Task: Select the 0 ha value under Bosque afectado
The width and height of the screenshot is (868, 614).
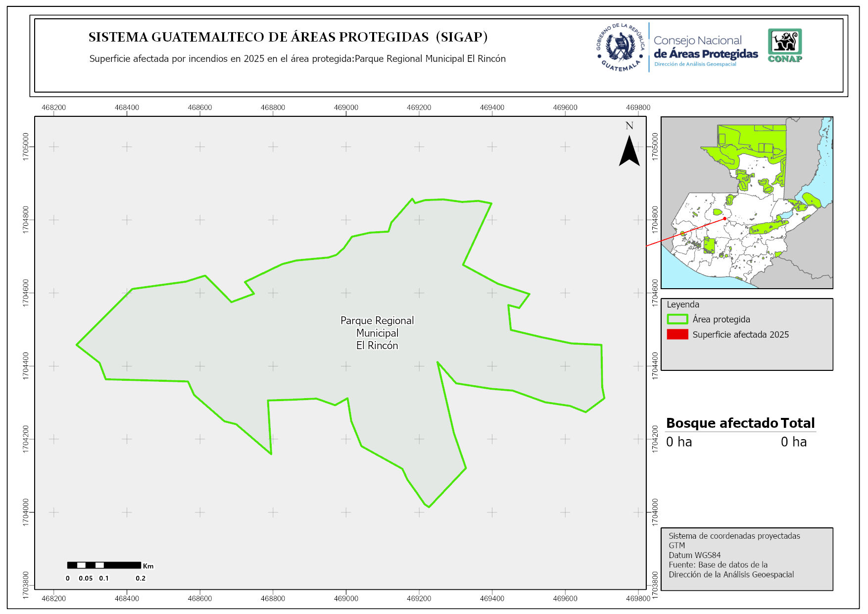Action: (x=678, y=442)
